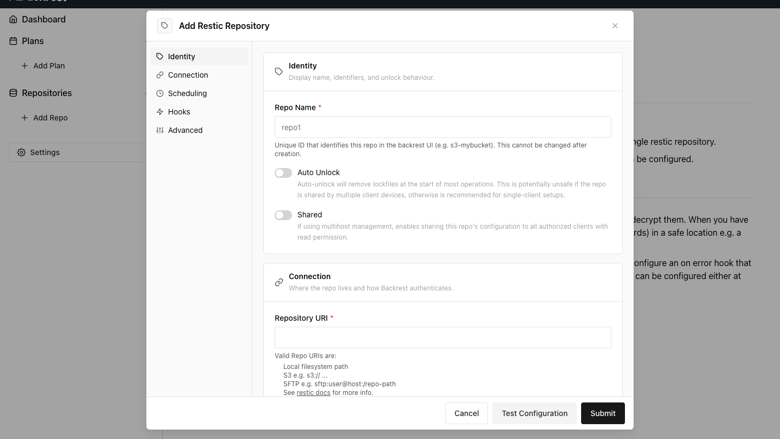The image size is (780, 439).
Task: Click the Identity tag icon in the dialog side nav
Action: click(x=160, y=57)
